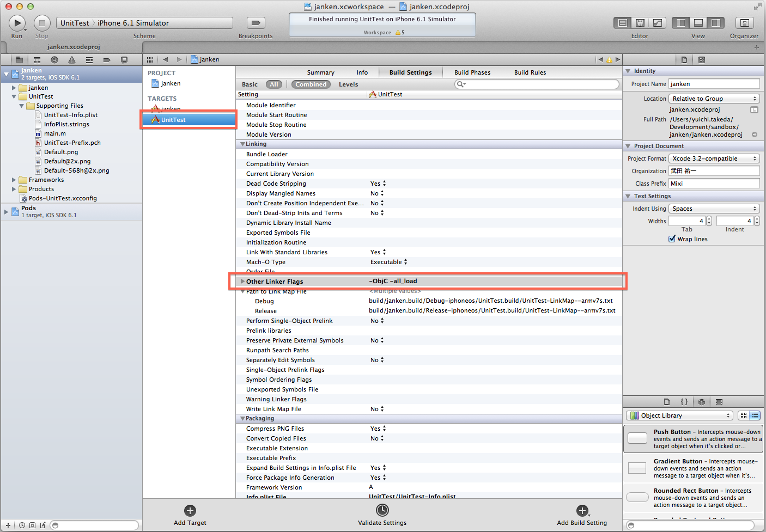The image size is (766, 532).
Task: Hide the Navigator pane
Action: 680,23
